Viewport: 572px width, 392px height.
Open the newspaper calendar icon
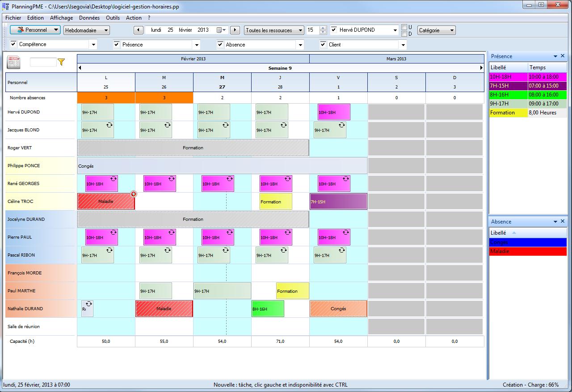tap(13, 62)
